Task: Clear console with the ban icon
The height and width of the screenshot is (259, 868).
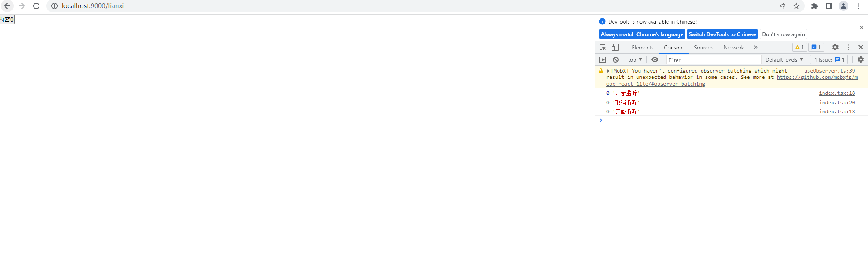Action: tap(615, 59)
